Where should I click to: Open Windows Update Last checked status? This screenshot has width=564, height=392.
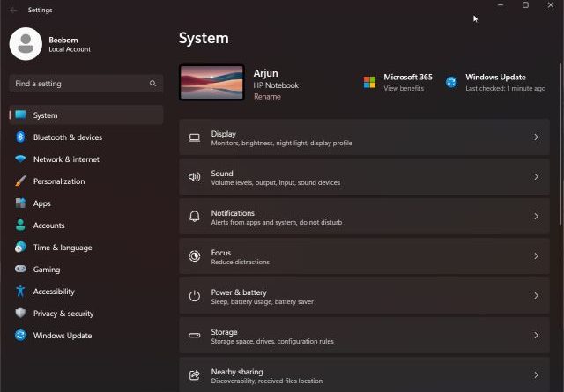(505, 88)
